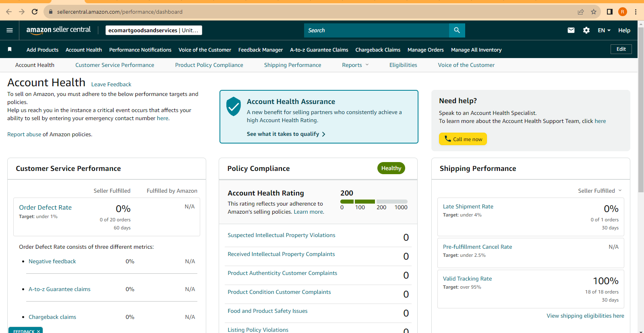The height and width of the screenshot is (333, 644).
Task: Open the Chrome three-dot menu
Action: [x=636, y=12]
